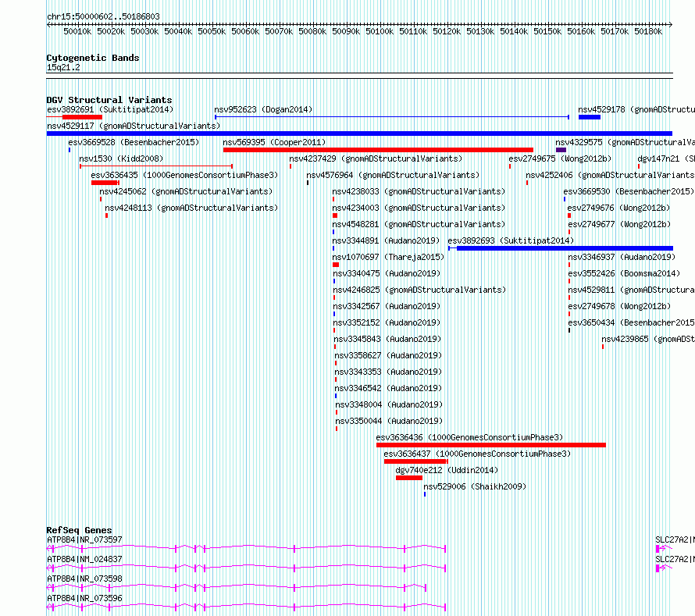
Task: Click the ATP8B4|NR_073597 transcript label
Action: 84,539
